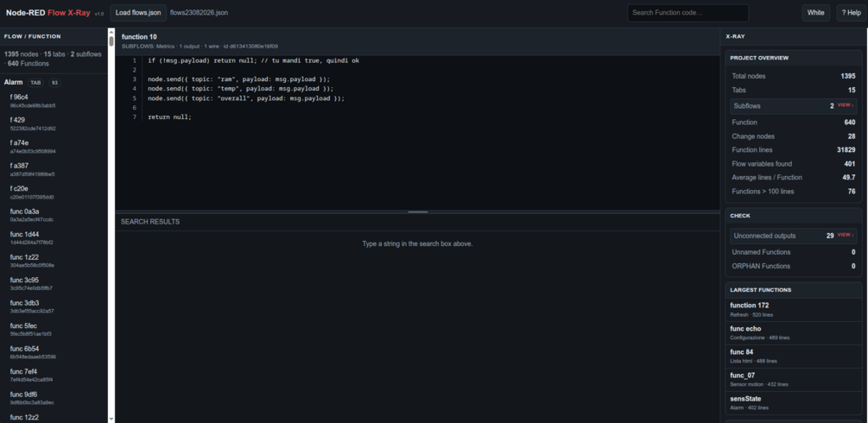
Task: Click the flows23082026.json file name
Action: tap(199, 13)
